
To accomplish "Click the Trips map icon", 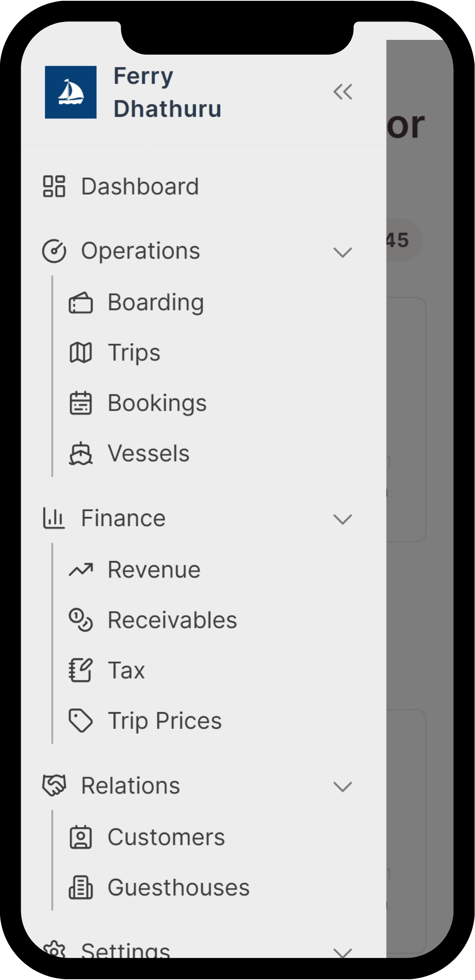I will pos(81,352).
